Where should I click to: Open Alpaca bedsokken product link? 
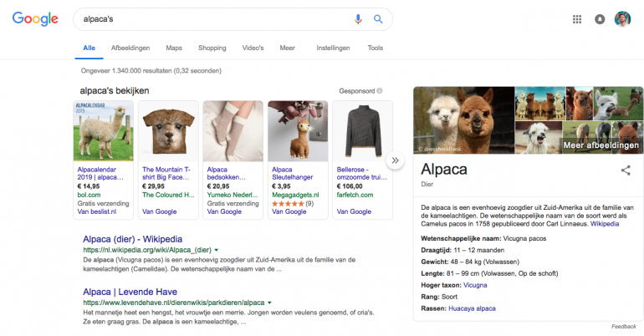tap(227, 173)
